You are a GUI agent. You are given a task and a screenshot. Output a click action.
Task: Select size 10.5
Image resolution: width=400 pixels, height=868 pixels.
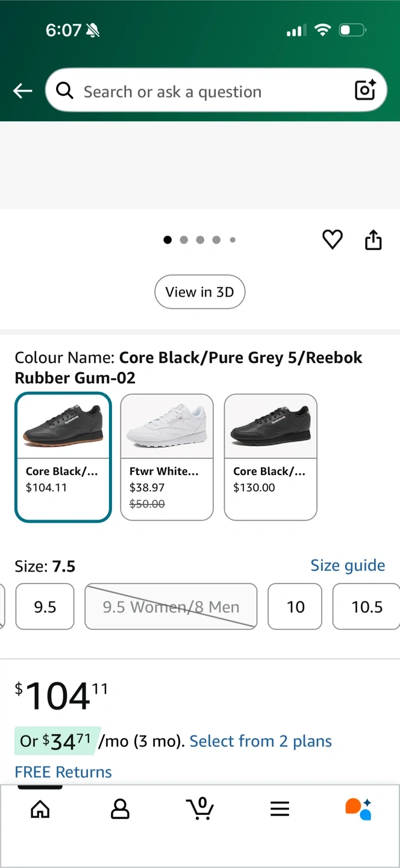pos(366,606)
